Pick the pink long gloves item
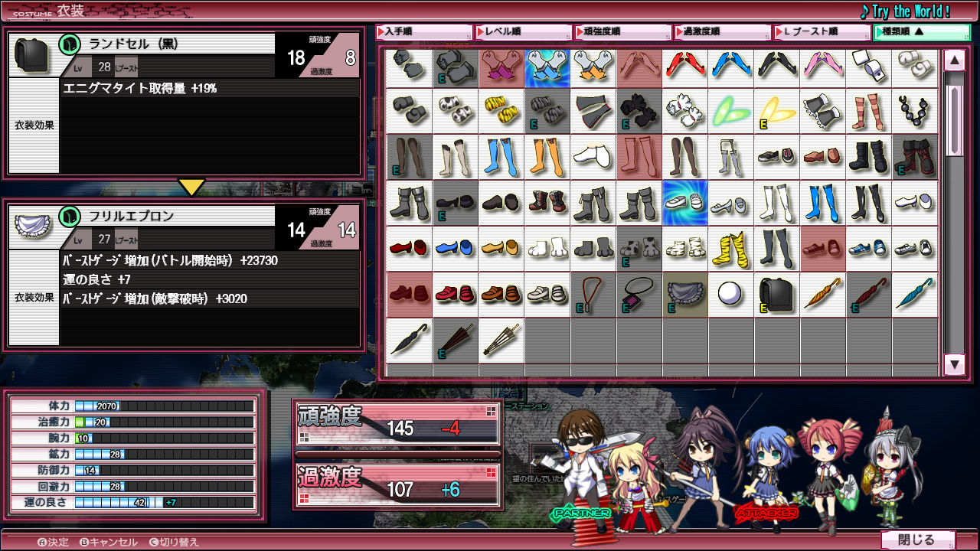 pyautogui.click(x=823, y=68)
